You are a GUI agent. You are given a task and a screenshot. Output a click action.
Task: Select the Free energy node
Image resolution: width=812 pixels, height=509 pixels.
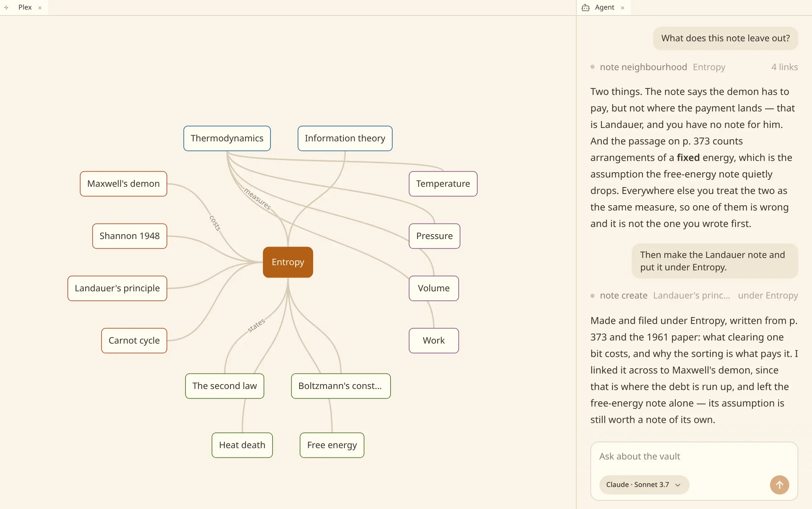(x=332, y=445)
